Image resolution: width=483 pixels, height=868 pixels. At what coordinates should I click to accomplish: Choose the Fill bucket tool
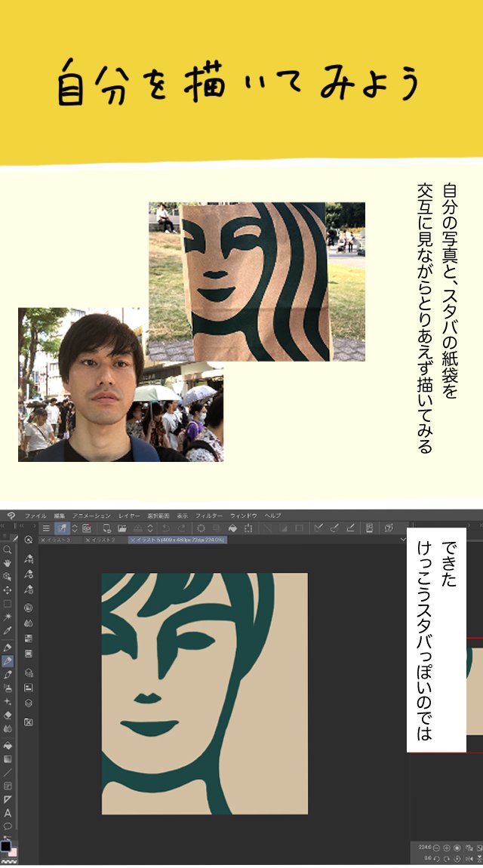point(8,745)
